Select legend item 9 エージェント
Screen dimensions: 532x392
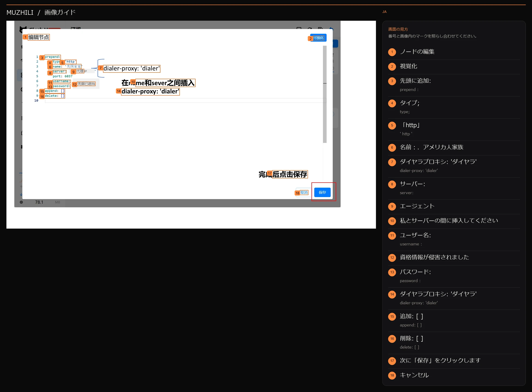pyautogui.click(x=454, y=206)
